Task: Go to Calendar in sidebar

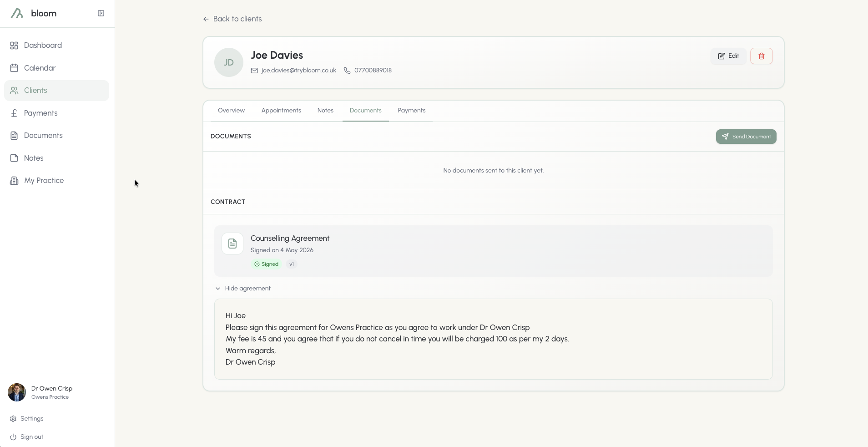Action: click(x=56, y=68)
